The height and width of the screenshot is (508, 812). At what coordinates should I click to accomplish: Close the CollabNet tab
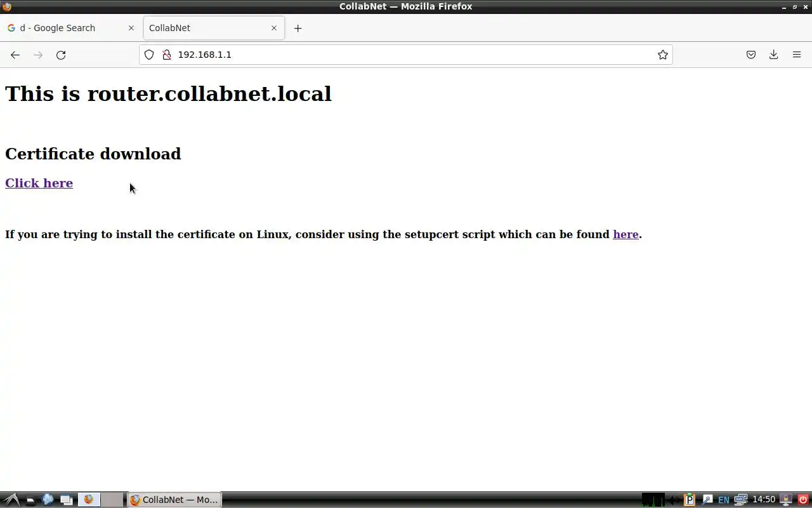pyautogui.click(x=274, y=28)
